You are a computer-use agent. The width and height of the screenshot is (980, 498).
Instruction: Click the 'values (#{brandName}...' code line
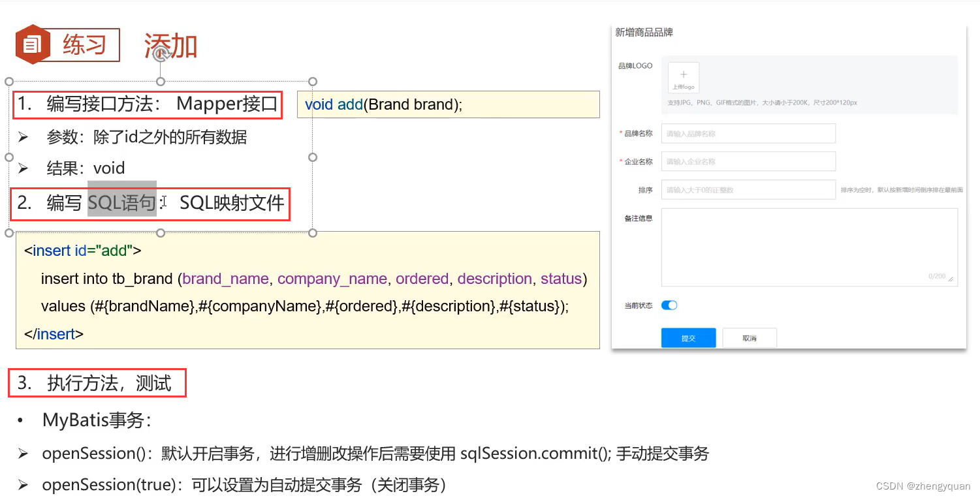pyautogui.click(x=305, y=307)
